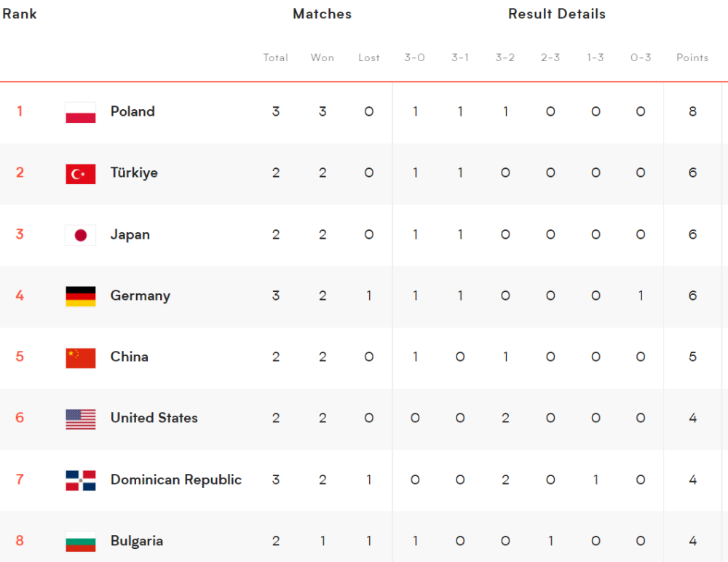Click the Rank heading
This screenshot has width=728, height=562.
(x=20, y=14)
